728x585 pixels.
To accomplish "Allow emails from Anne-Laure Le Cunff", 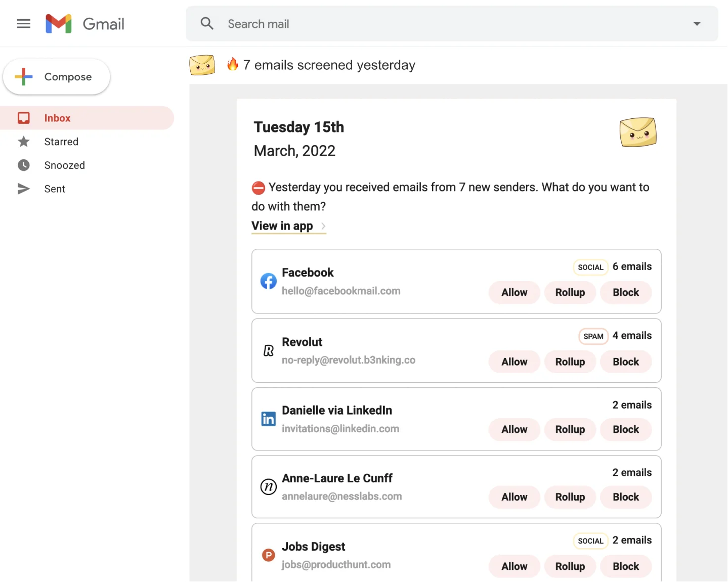I will coord(514,497).
